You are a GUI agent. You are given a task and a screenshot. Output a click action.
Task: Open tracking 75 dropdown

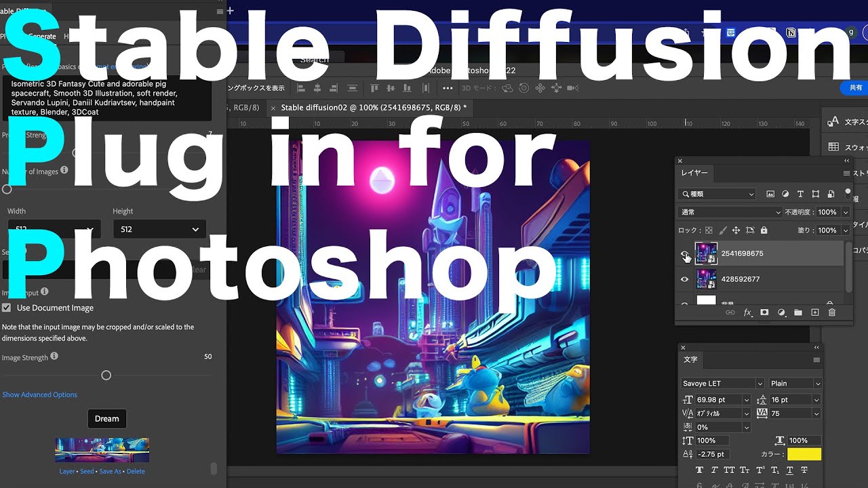817,413
